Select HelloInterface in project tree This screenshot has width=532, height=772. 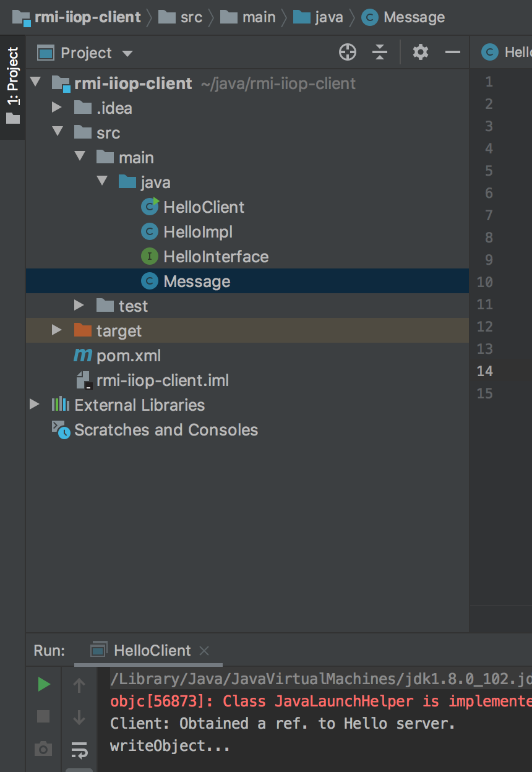tap(215, 257)
